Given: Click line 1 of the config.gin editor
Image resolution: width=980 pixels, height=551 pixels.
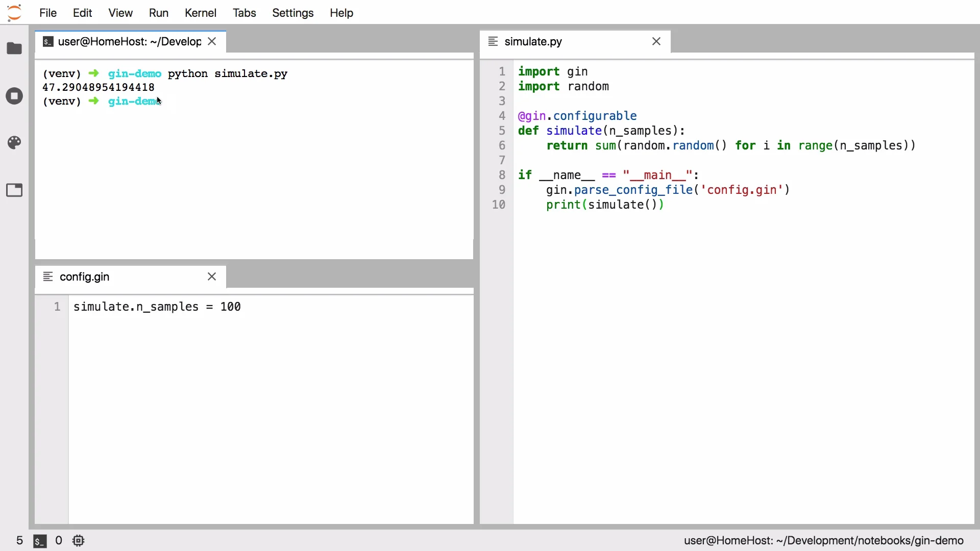Looking at the screenshot, I should [157, 307].
